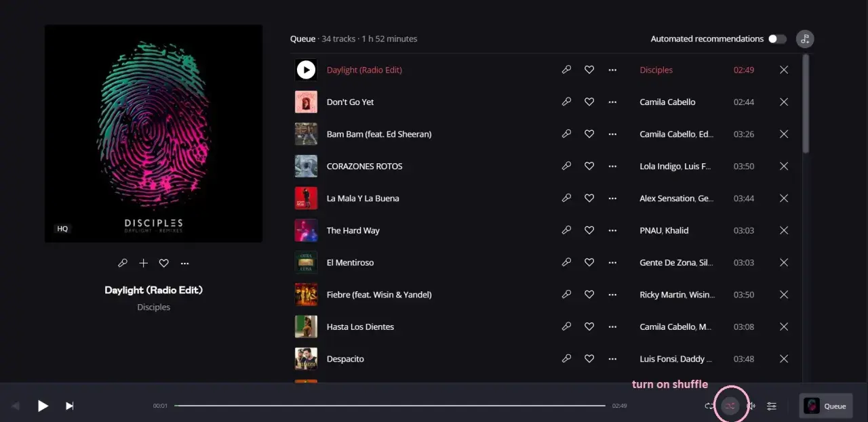
Task: Remove Don't Go Yet from queue
Action: pos(784,102)
